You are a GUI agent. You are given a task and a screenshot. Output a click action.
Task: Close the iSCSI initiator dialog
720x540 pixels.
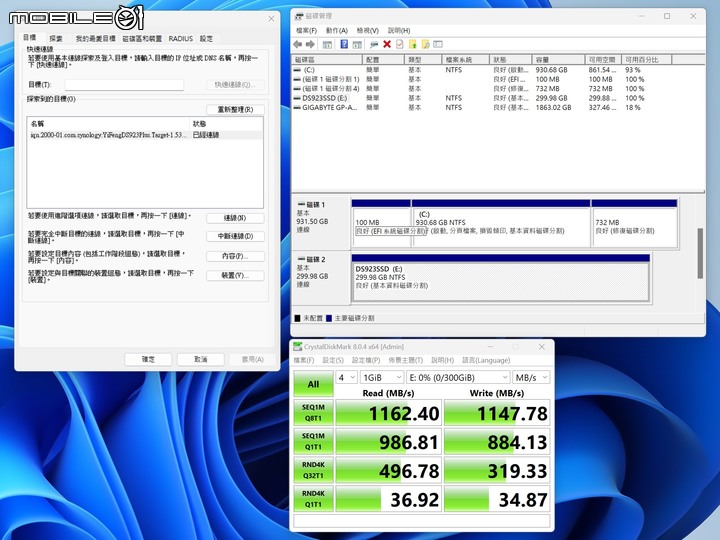pyautogui.click(x=271, y=19)
